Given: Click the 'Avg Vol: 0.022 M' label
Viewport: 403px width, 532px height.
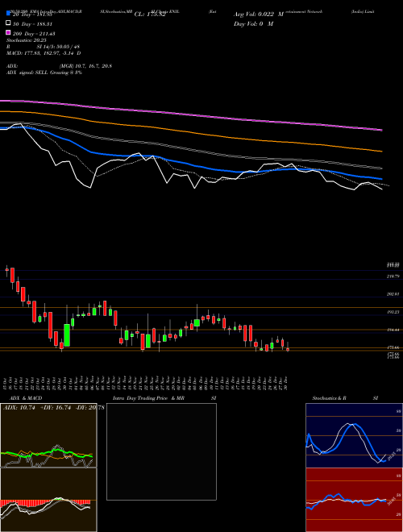Looking at the screenshot, I should (x=259, y=15).
